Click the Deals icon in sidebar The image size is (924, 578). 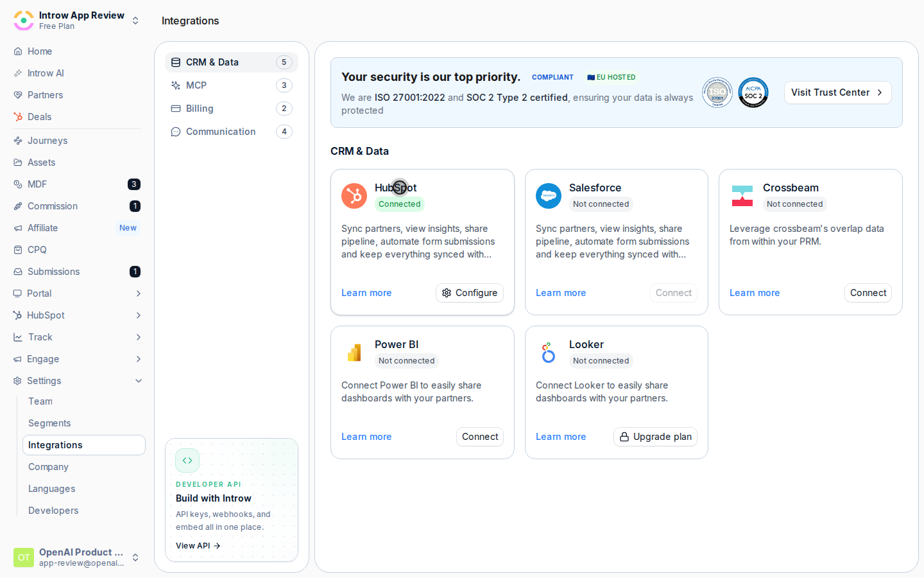(x=18, y=117)
